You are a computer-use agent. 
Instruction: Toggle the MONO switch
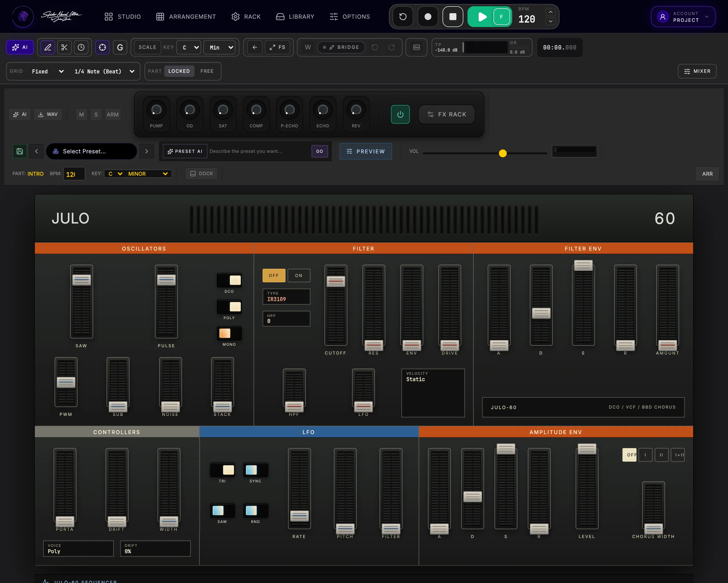click(229, 333)
